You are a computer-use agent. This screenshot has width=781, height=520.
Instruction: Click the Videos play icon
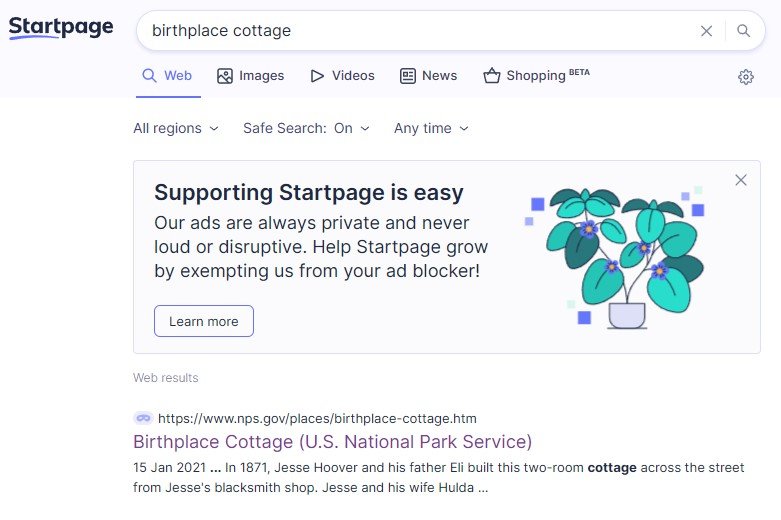coord(317,76)
